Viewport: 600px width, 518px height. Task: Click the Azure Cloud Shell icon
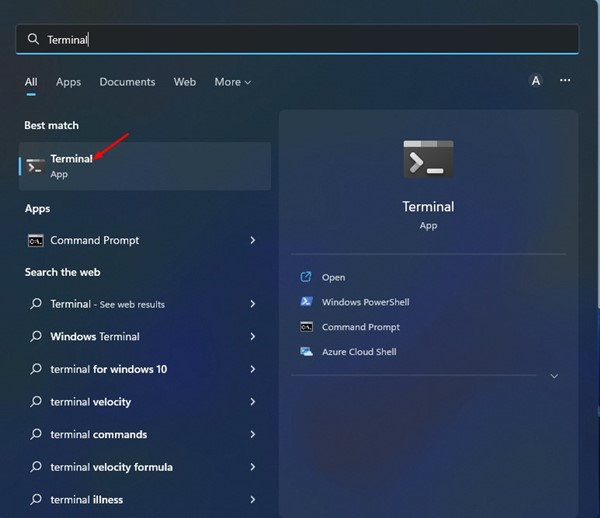pos(306,352)
